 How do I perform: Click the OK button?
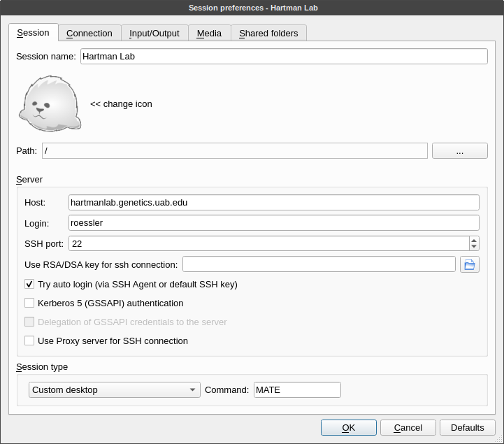[x=348, y=428]
